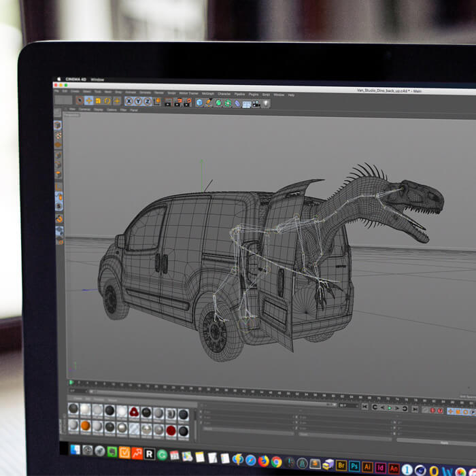
Task: Toggle Autokeying red button in playback bar
Action: [440, 411]
